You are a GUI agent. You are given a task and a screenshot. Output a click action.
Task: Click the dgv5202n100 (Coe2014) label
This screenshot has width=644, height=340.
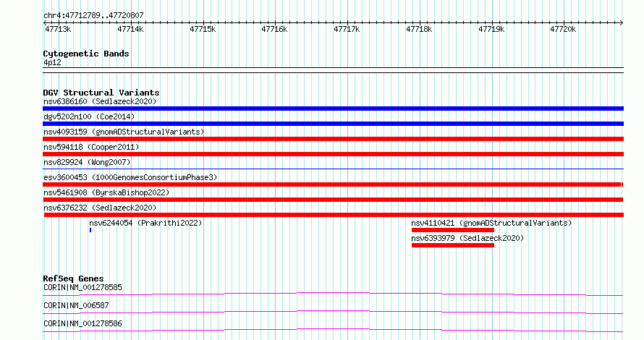point(89,116)
